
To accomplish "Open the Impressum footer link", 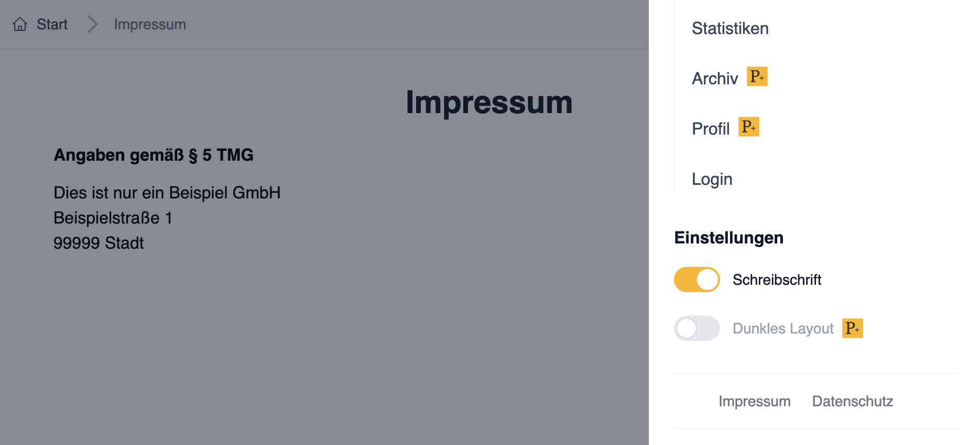I will tap(754, 401).
